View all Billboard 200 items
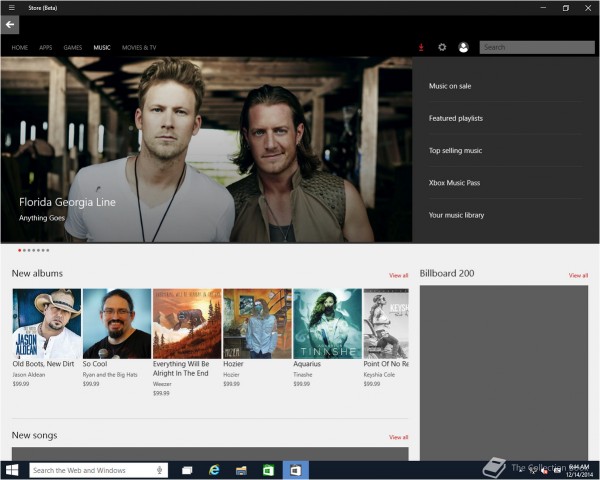Image resolution: width=600 pixels, height=480 pixels. click(578, 275)
